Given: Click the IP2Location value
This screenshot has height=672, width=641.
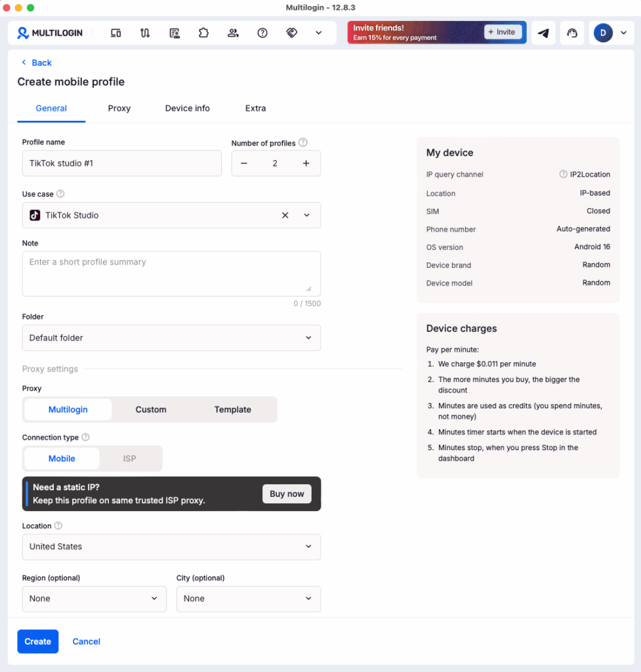Looking at the screenshot, I should [x=590, y=175].
